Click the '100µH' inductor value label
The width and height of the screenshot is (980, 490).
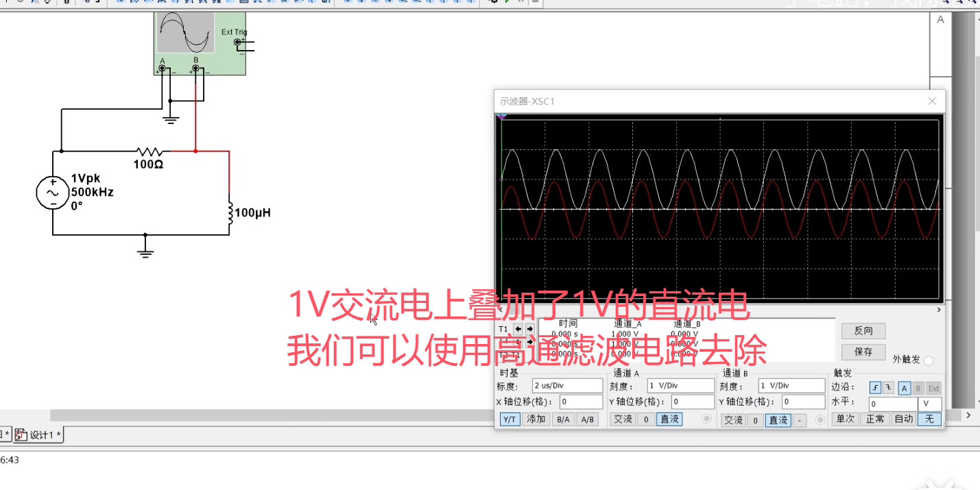click(x=253, y=213)
